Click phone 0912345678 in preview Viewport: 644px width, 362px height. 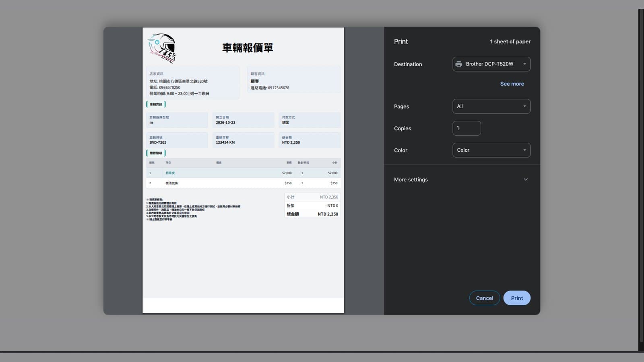(279, 88)
